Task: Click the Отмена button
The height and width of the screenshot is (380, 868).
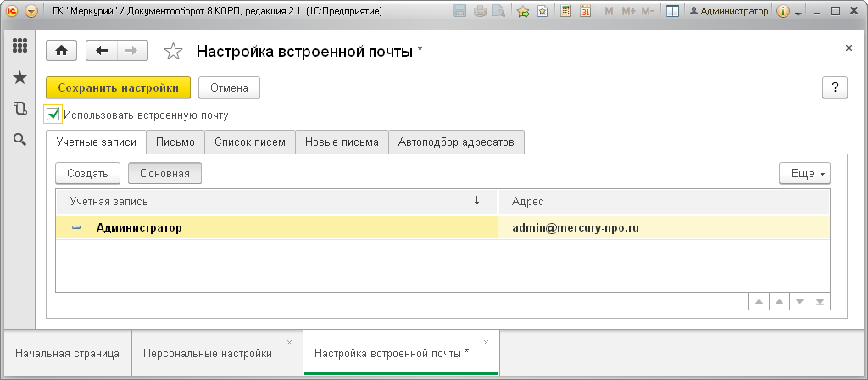Action: [x=229, y=87]
